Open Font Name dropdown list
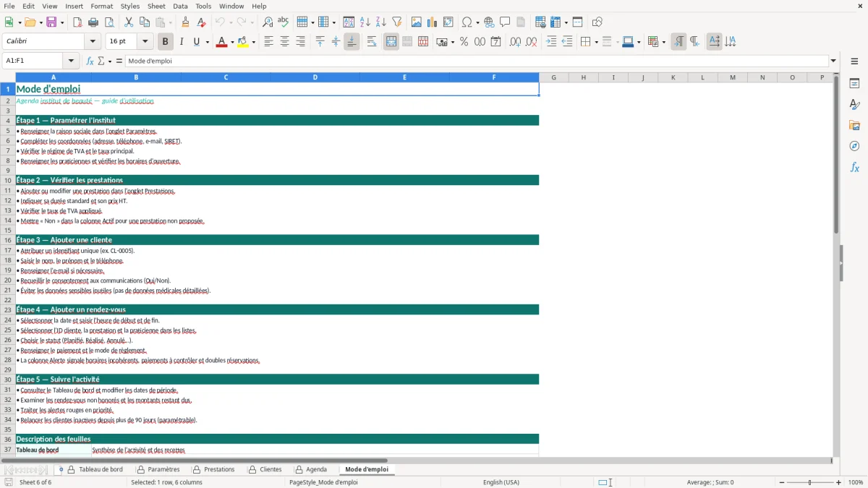Viewport: 868px width, 488px height. (93, 42)
